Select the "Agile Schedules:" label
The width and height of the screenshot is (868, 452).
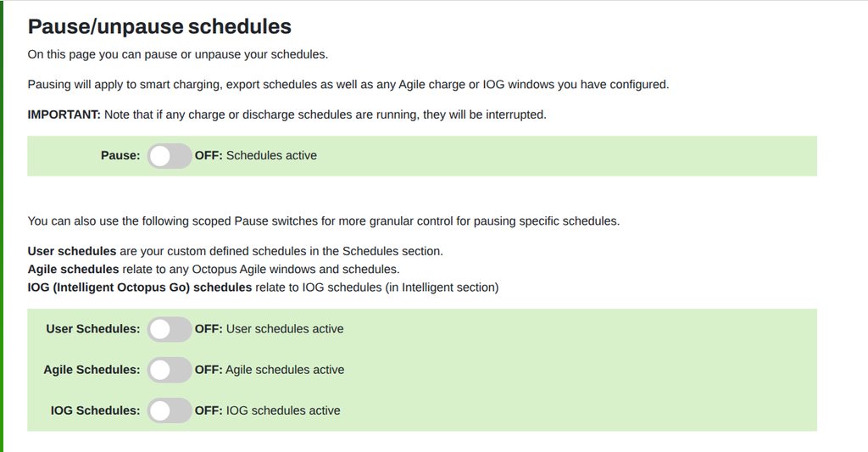tap(92, 370)
